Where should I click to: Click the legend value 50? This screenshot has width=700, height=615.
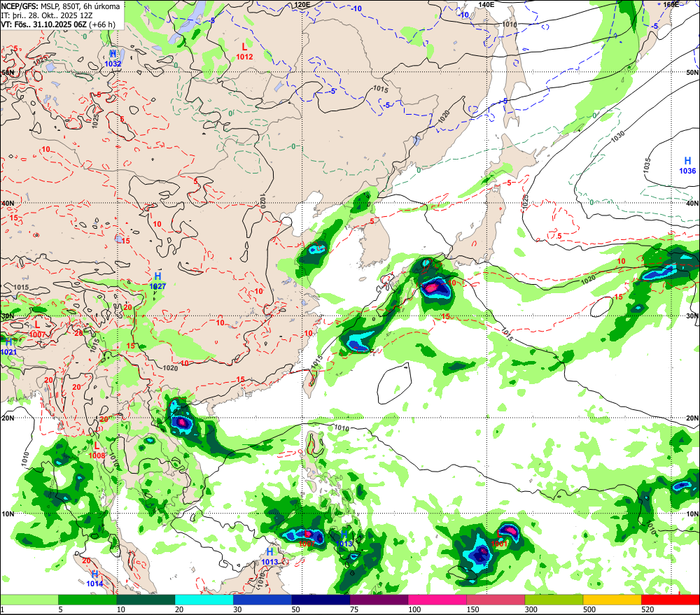pyautogui.click(x=296, y=609)
